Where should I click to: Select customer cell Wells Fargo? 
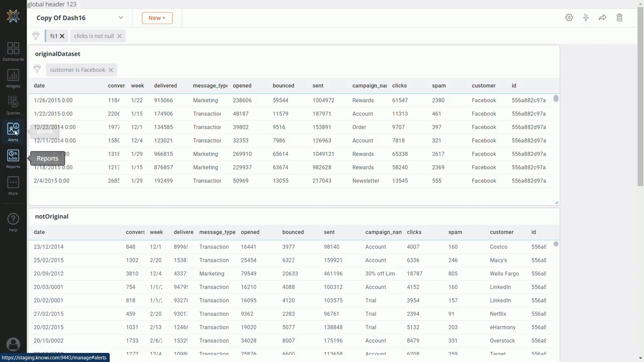click(504, 274)
